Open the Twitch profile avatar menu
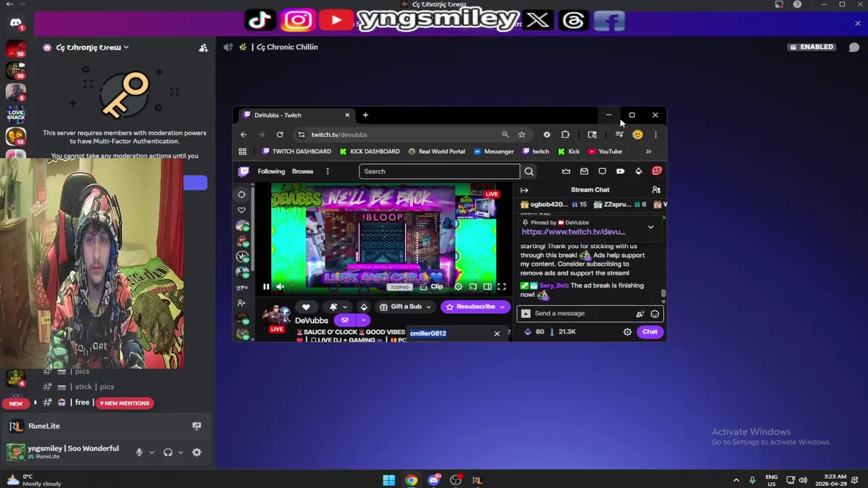The image size is (868, 488). click(656, 171)
